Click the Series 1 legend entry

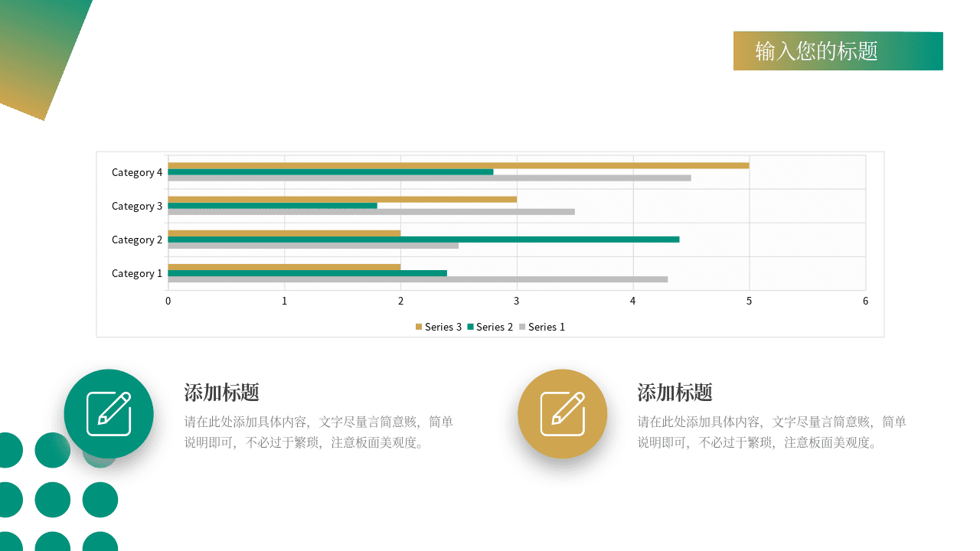point(542,327)
